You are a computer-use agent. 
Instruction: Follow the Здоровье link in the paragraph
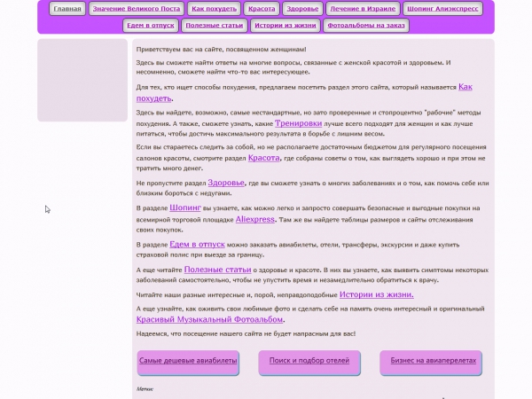click(226, 183)
